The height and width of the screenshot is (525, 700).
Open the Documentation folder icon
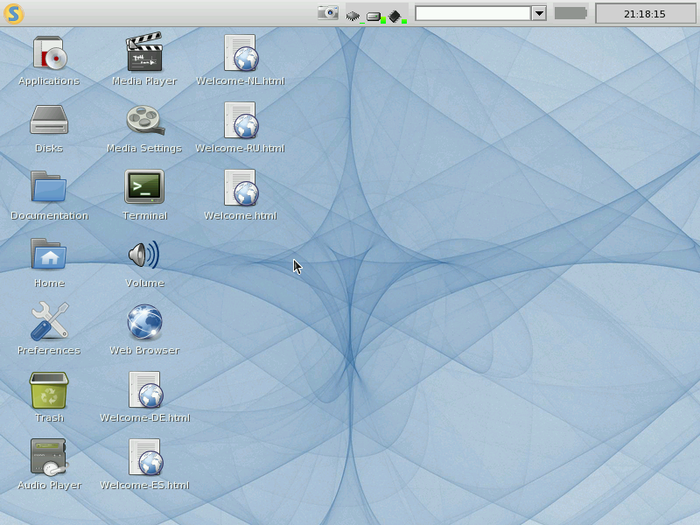pyautogui.click(x=49, y=187)
